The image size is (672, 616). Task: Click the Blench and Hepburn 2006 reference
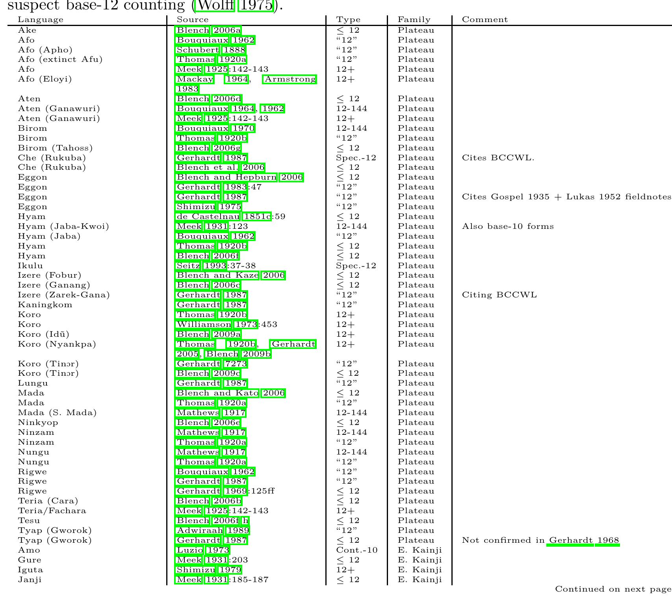click(x=239, y=177)
